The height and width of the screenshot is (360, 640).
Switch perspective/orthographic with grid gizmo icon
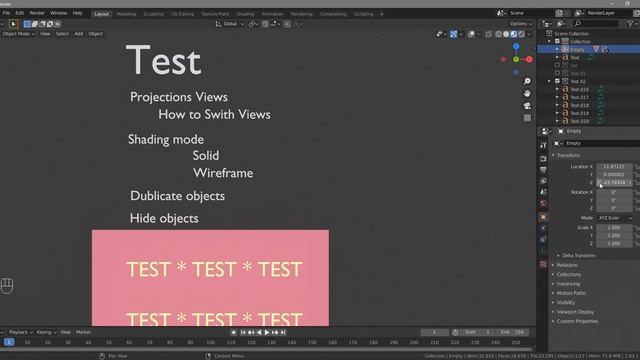[527, 118]
